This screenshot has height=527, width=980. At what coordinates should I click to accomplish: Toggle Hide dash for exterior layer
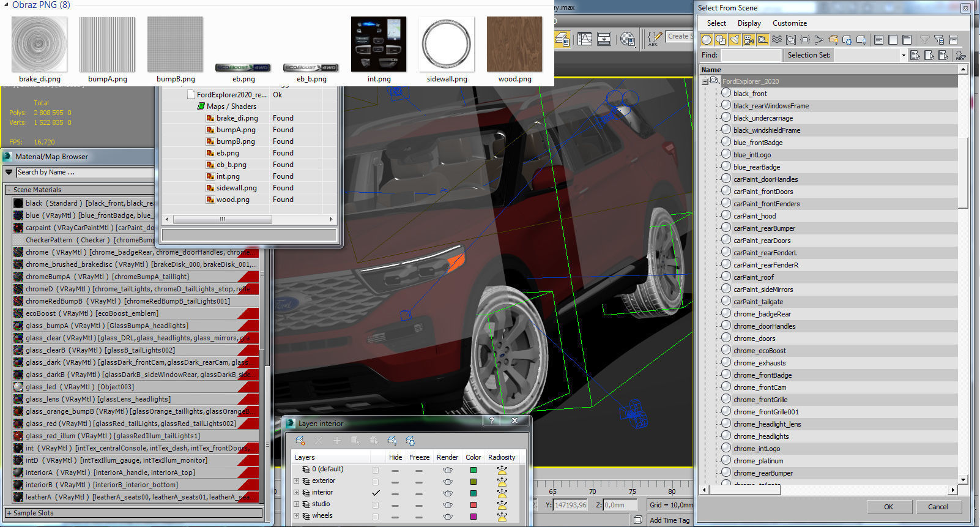395,482
